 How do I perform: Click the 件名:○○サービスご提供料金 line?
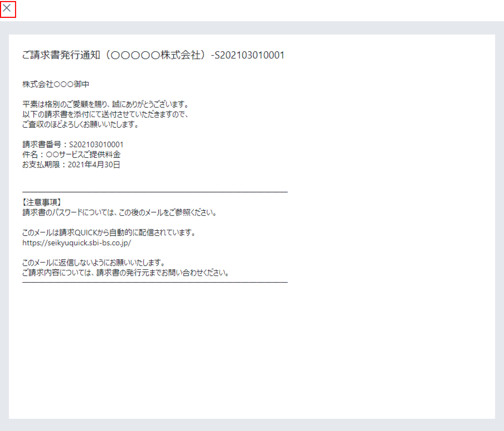(x=71, y=155)
